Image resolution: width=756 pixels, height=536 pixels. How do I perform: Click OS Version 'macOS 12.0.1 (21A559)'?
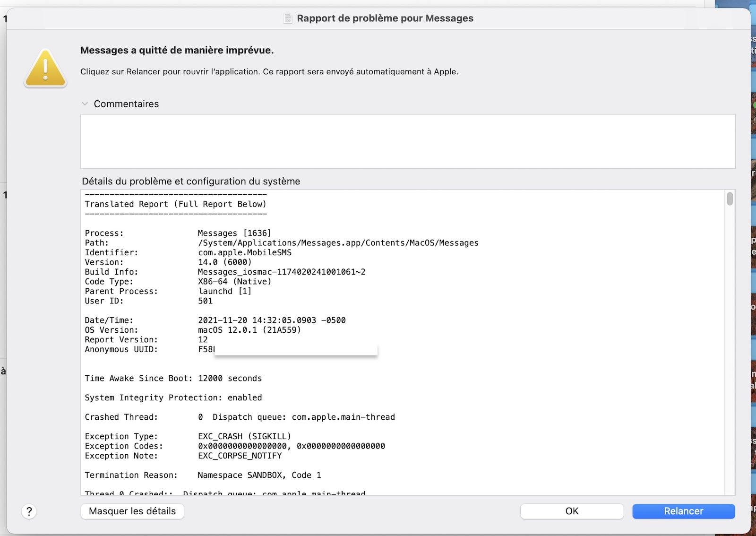pyautogui.click(x=249, y=330)
